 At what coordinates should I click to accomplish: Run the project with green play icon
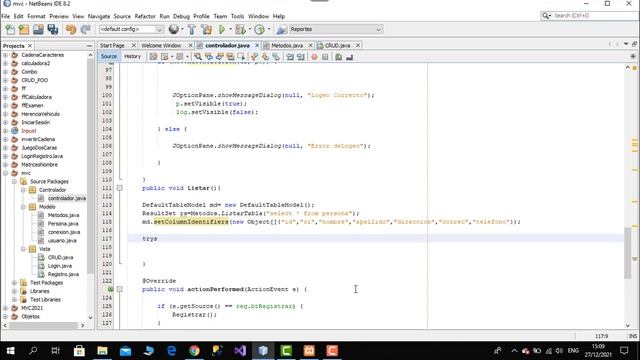222,29
